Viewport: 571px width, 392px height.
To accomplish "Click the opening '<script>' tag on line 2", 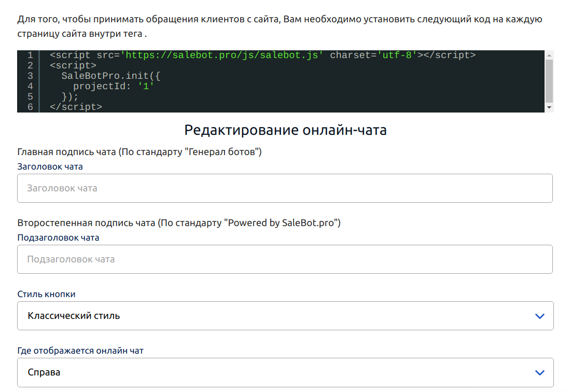I will [x=73, y=65].
